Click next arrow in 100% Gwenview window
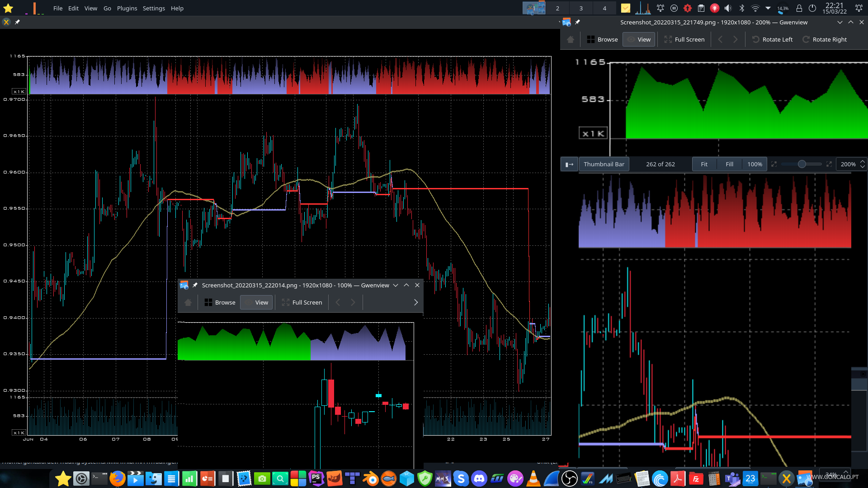The height and width of the screenshot is (488, 868). tap(353, 302)
